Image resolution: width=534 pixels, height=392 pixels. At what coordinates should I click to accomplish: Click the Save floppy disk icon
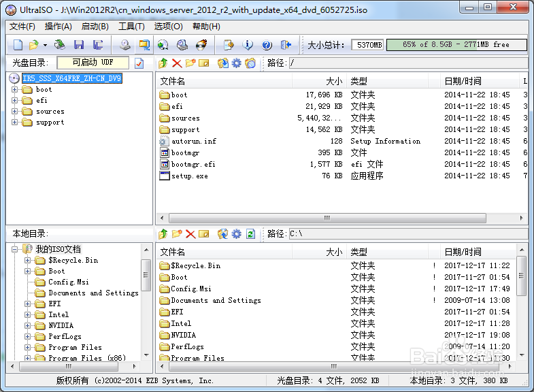[79, 45]
